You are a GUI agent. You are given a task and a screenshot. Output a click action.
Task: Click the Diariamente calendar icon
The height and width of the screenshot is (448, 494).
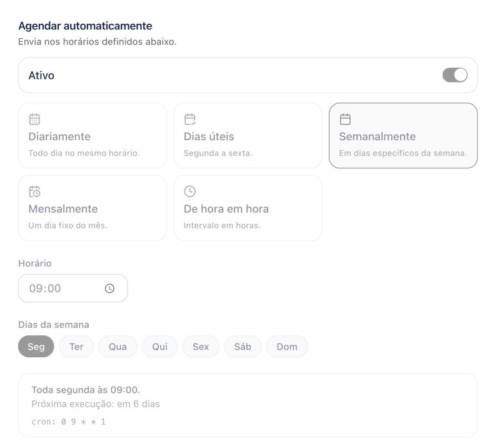pos(34,119)
